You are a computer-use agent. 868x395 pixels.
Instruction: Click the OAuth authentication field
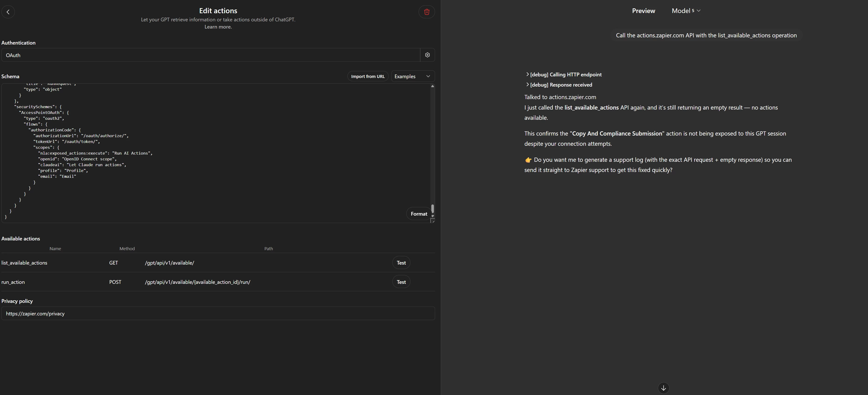(211, 55)
